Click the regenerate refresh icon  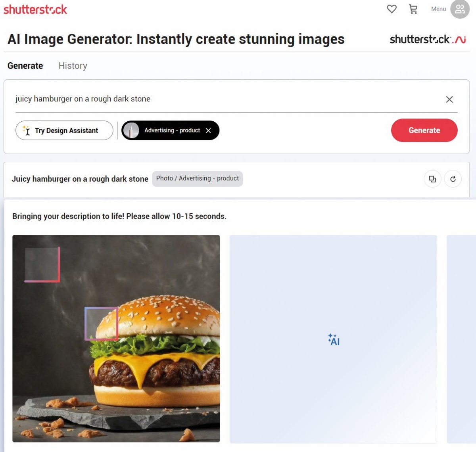tap(453, 179)
